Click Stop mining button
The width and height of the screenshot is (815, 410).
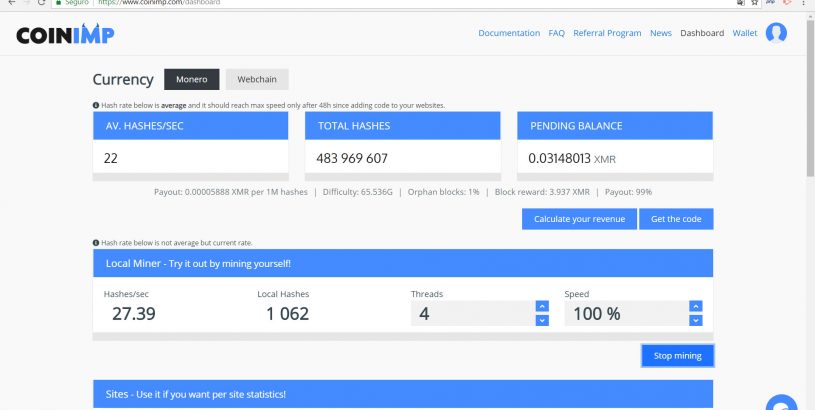coord(677,356)
